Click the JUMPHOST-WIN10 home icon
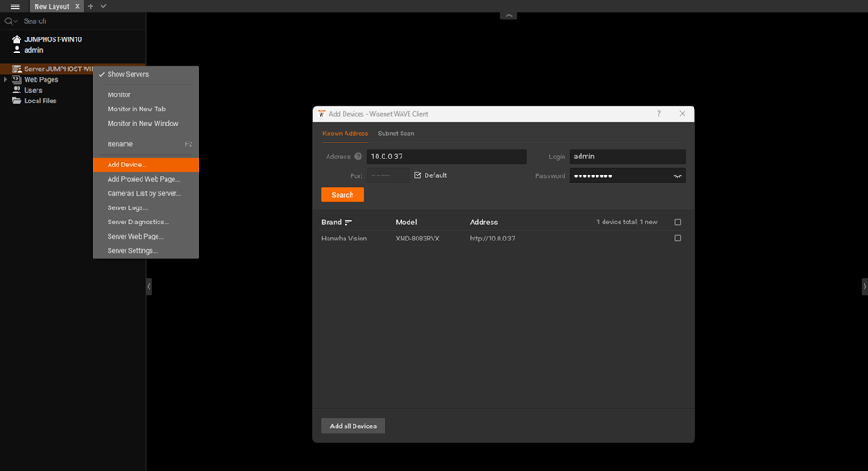This screenshot has height=471, width=868. [x=17, y=39]
